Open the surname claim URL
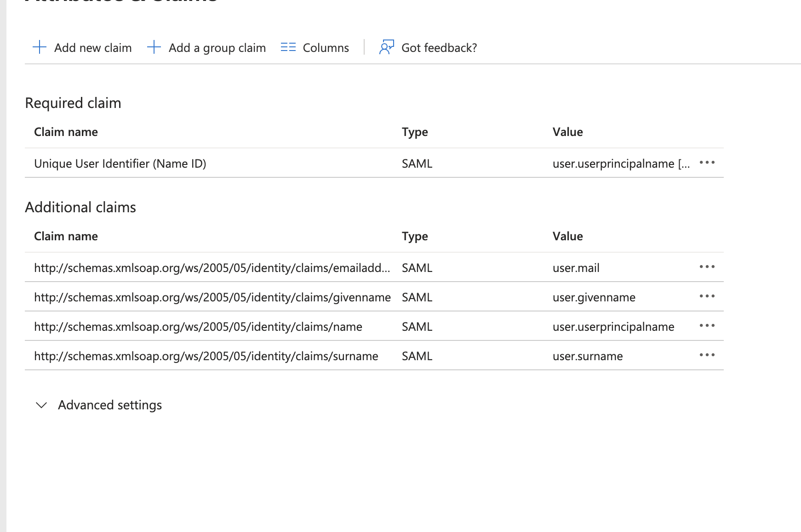The image size is (801, 532). tap(206, 356)
